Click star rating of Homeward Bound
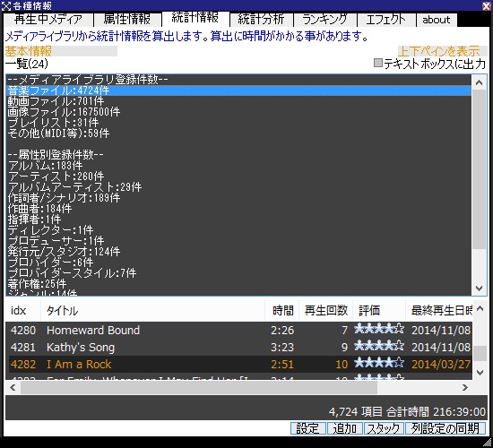This screenshot has height=448, width=493. (379, 329)
